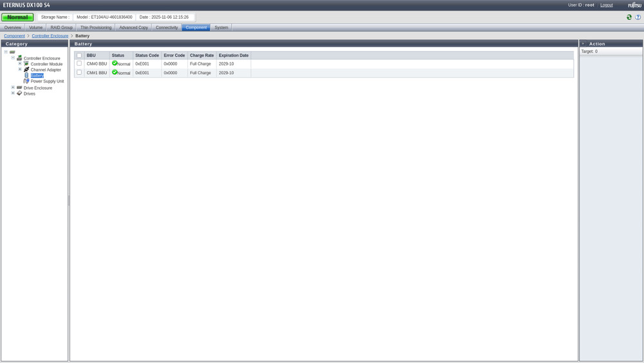Click the Component breadcrumb link
The height and width of the screenshot is (363, 644).
[14, 35]
